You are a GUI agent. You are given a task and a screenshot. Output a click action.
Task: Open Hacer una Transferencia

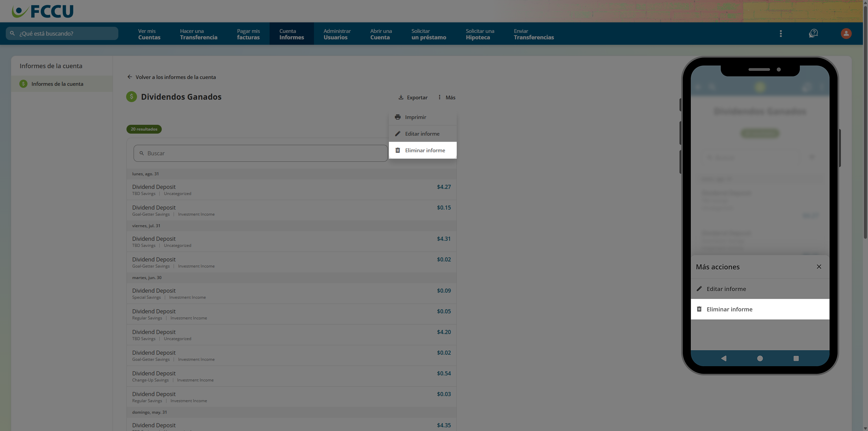(199, 34)
